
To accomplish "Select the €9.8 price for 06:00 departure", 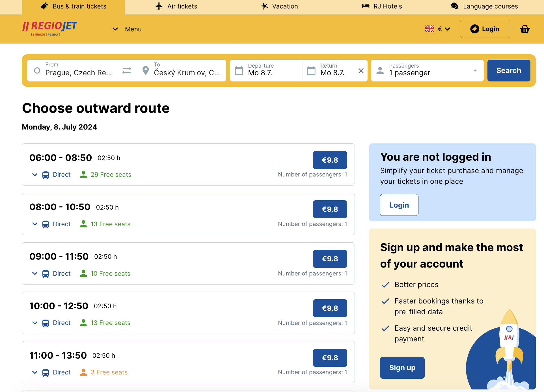I will click(330, 160).
